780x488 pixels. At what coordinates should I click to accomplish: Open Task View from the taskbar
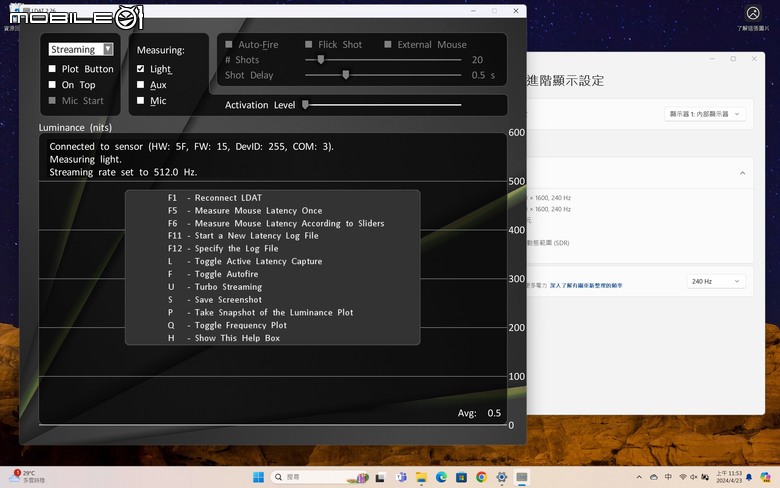click(x=381, y=478)
